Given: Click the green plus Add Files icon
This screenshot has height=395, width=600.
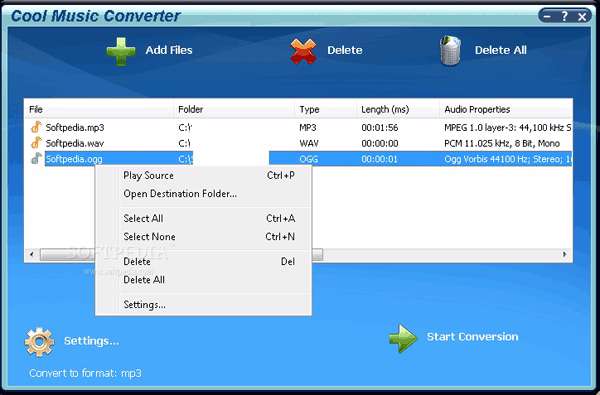Looking at the screenshot, I should [121, 51].
